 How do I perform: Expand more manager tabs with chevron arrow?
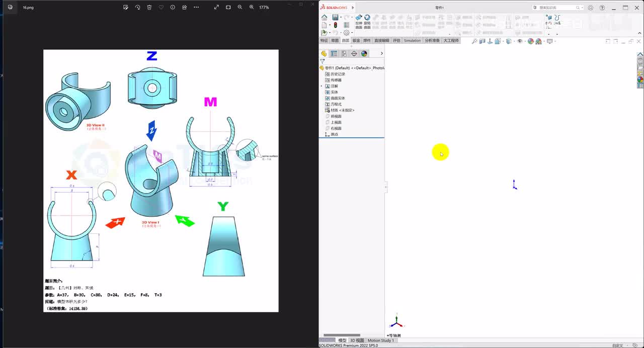pyautogui.click(x=381, y=53)
